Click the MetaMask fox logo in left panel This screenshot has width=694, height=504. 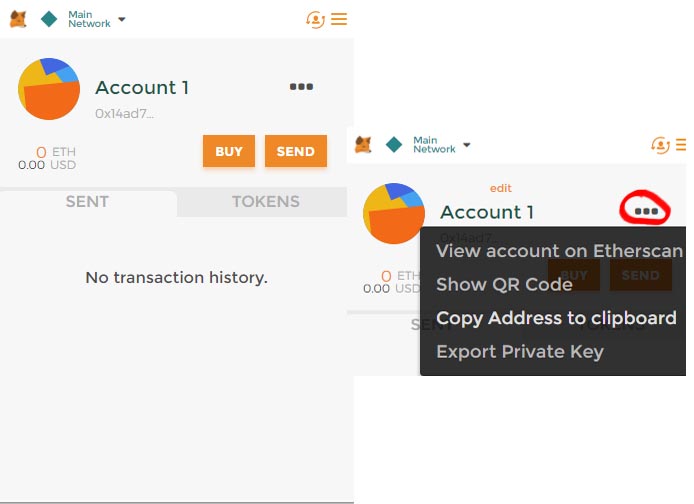click(18, 19)
